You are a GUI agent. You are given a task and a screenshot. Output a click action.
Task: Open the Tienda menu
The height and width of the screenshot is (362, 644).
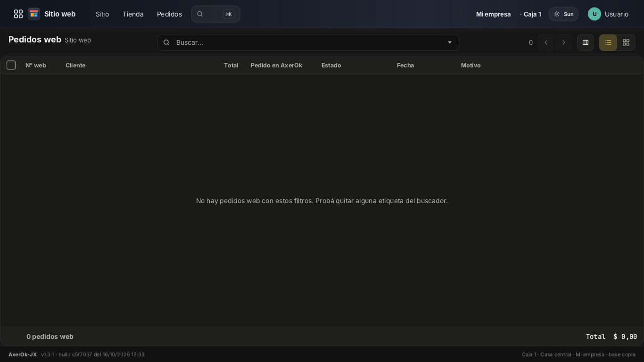pos(133,14)
